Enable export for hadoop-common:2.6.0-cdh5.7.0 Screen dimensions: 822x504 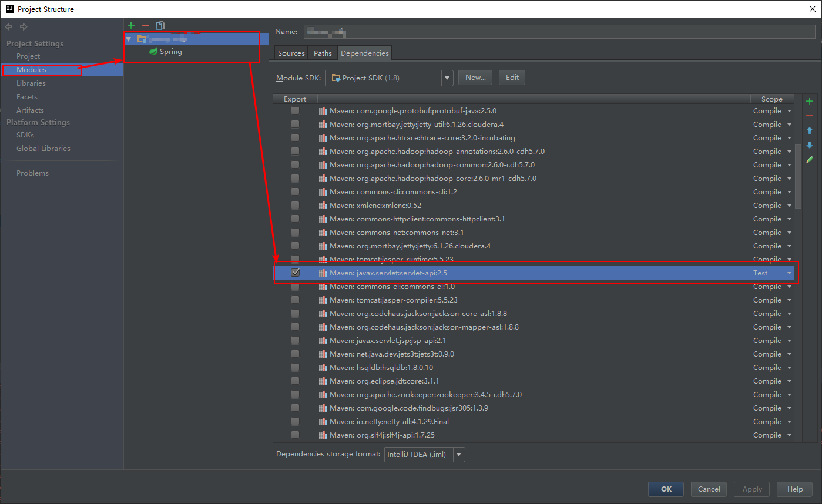[x=296, y=164]
